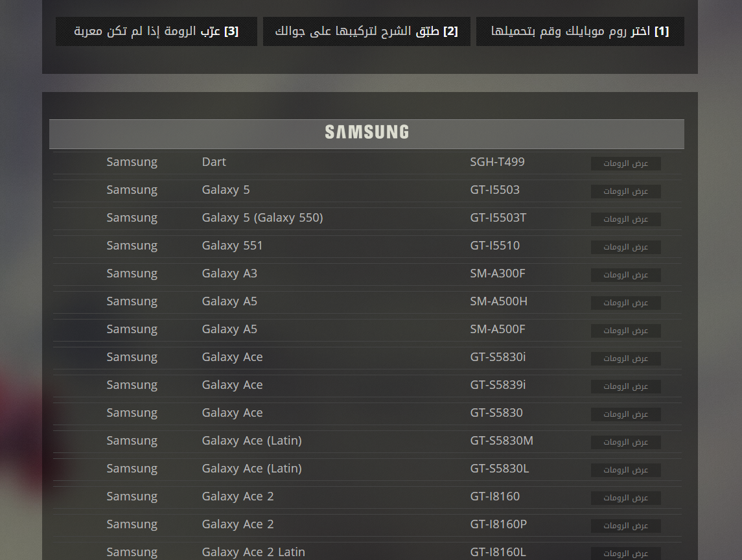Show ROMs for Galaxy A5 SM-A500F
Screen dimensions: 742x560
[625, 331]
